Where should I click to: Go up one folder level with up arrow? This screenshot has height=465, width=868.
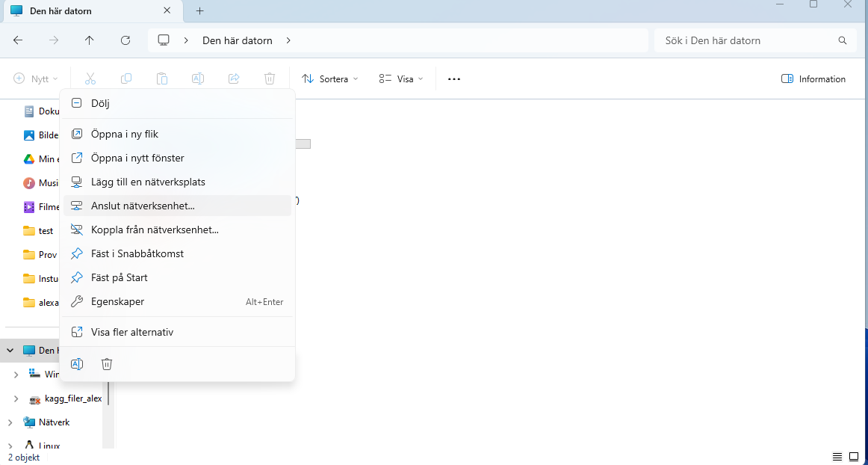point(90,40)
